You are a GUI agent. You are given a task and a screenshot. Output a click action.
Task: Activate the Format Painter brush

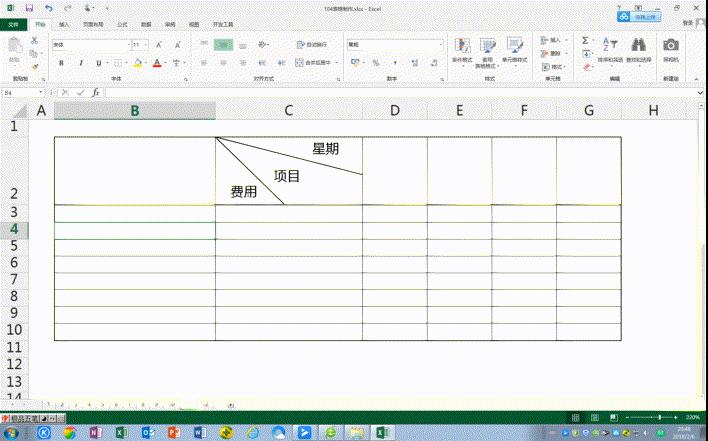coord(34,67)
